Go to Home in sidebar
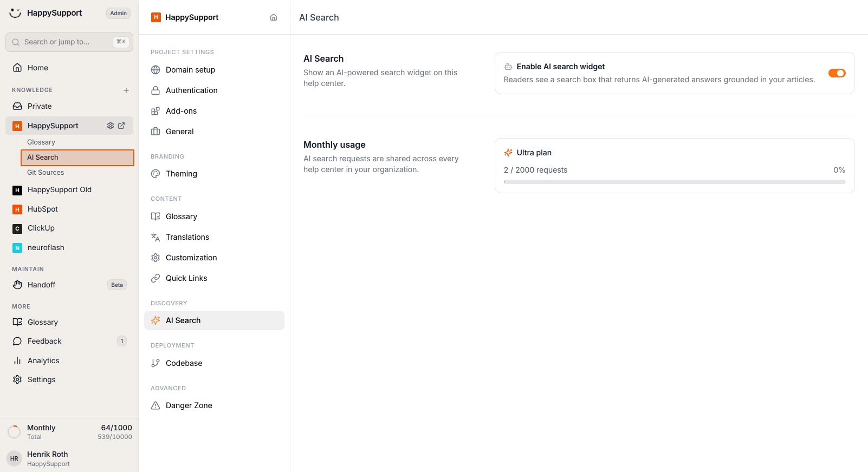 pyautogui.click(x=69, y=68)
